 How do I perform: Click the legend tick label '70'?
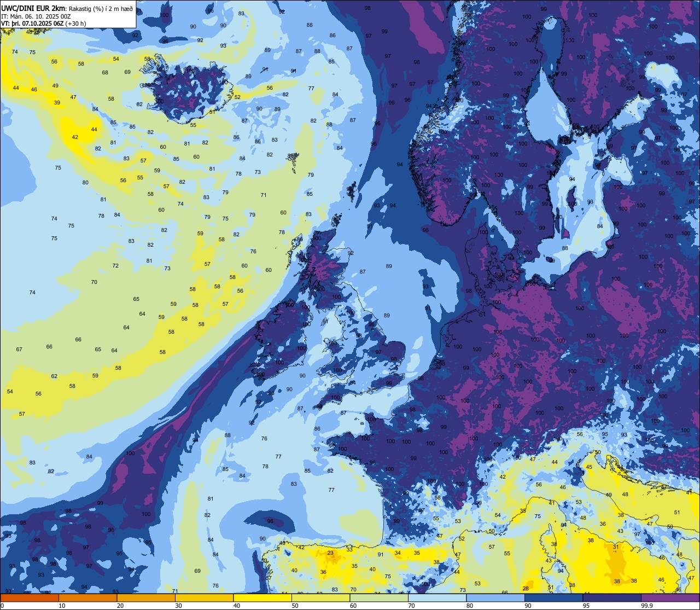411,606
